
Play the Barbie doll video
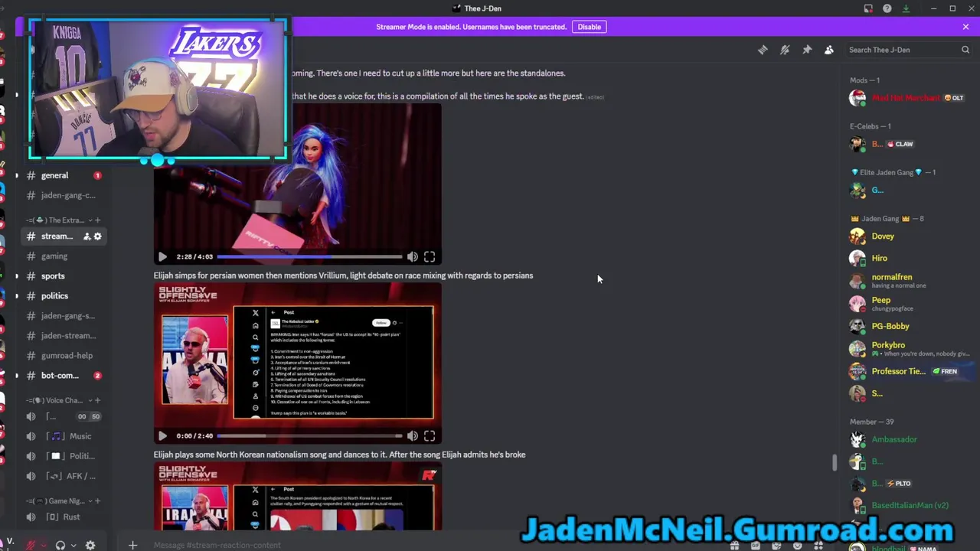tap(162, 257)
